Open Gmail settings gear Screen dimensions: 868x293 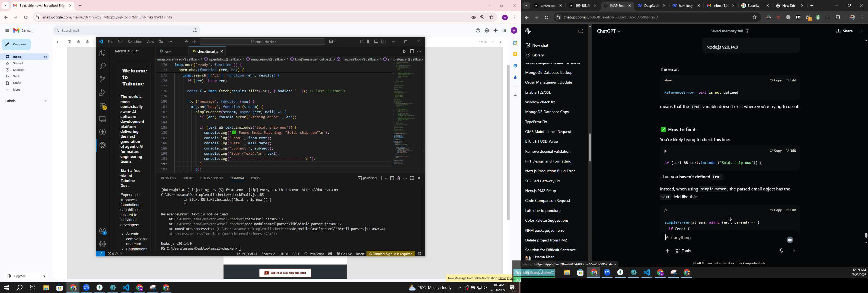pyautogui.click(x=487, y=31)
